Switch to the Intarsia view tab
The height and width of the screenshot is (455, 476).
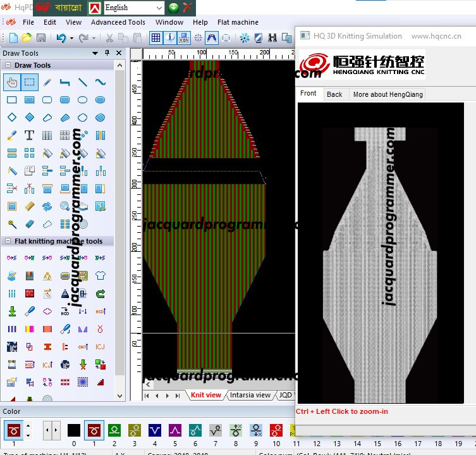(250, 395)
